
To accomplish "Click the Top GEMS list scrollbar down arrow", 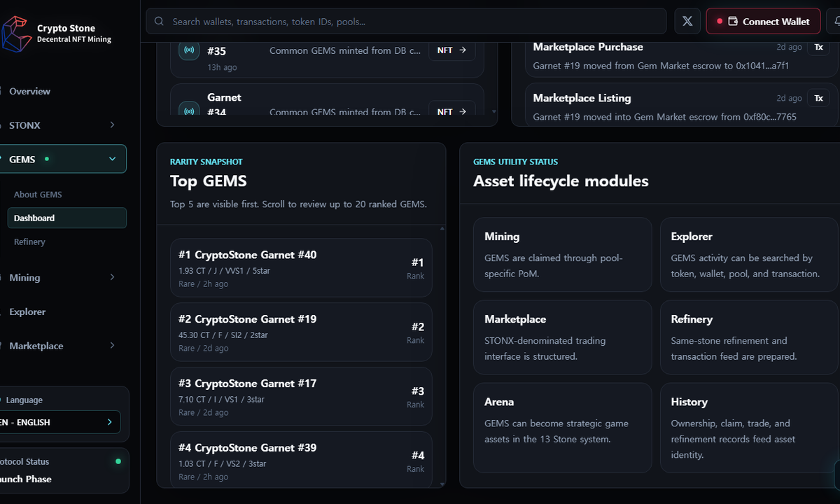I will pyautogui.click(x=442, y=484).
